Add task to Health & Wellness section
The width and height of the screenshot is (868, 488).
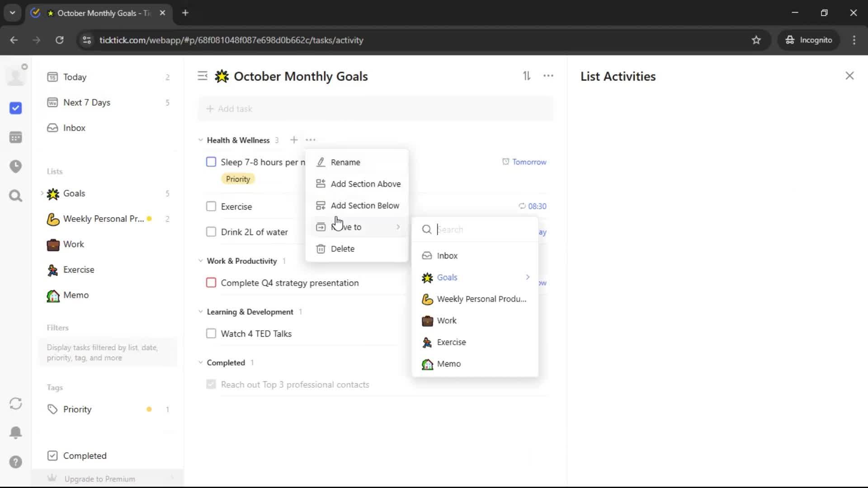point(294,140)
